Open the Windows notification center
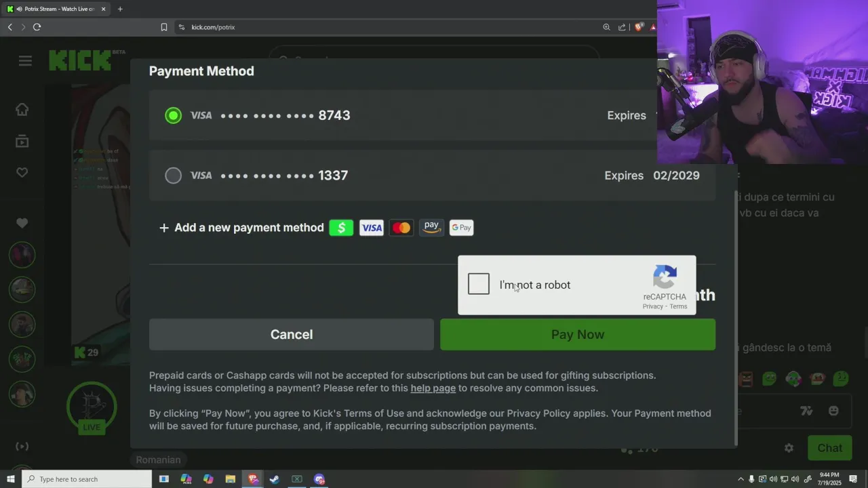This screenshot has height=488, width=868. 853,479
